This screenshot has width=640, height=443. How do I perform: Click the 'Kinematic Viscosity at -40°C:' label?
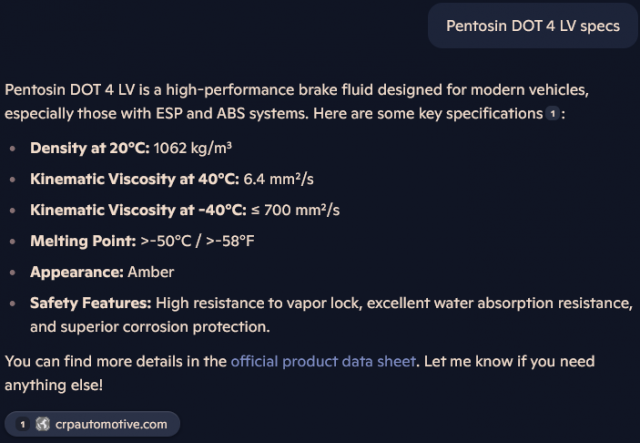[138, 210]
